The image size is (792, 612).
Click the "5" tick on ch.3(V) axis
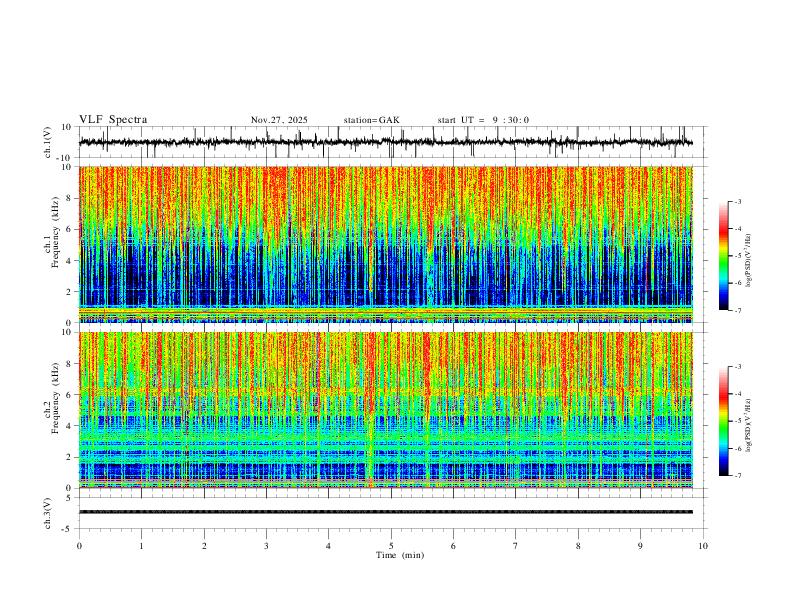[x=70, y=498]
